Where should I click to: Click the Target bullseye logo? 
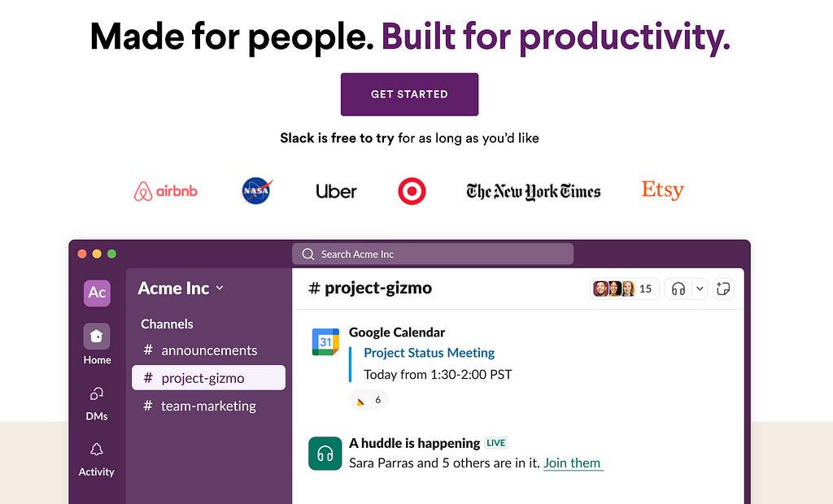point(412,191)
